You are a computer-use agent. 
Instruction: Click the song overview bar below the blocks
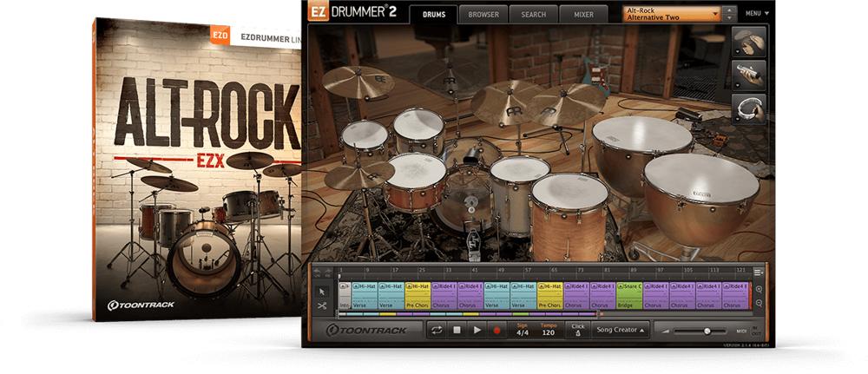[468, 314]
